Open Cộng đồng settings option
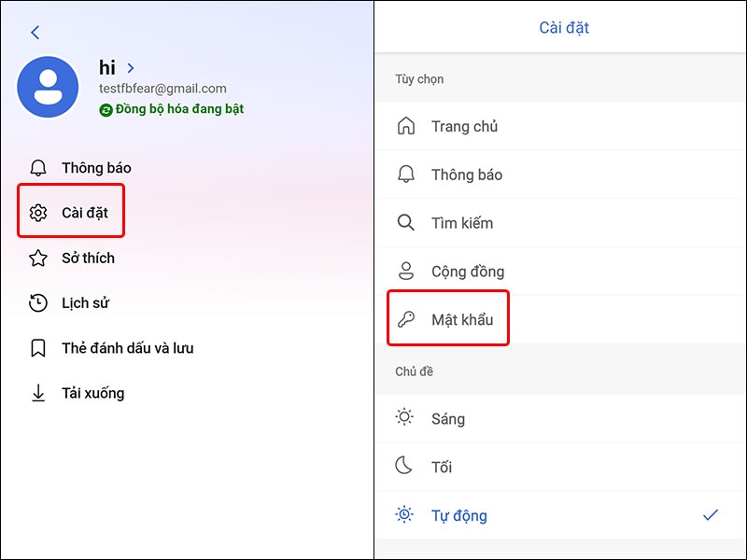Image resolution: width=747 pixels, height=560 pixels. pos(561,272)
